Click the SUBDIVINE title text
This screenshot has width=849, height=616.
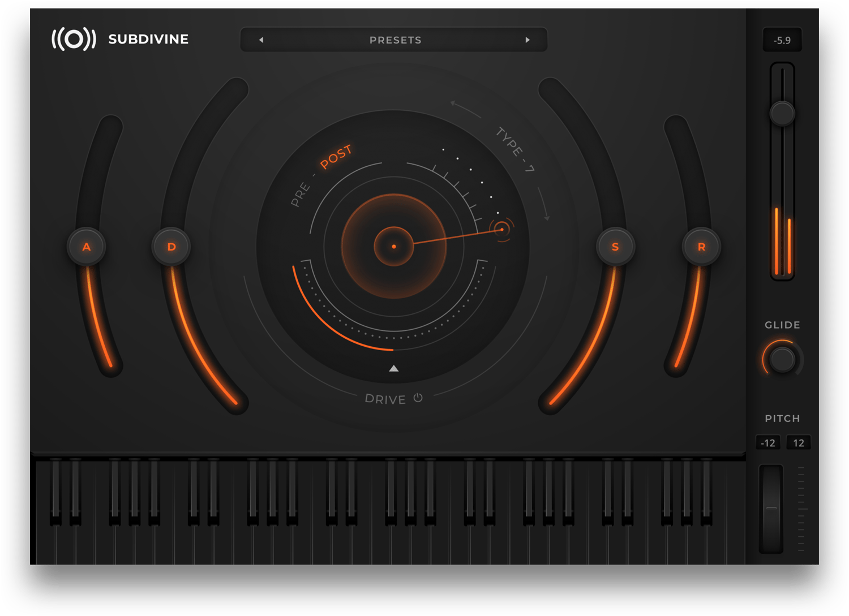148,39
